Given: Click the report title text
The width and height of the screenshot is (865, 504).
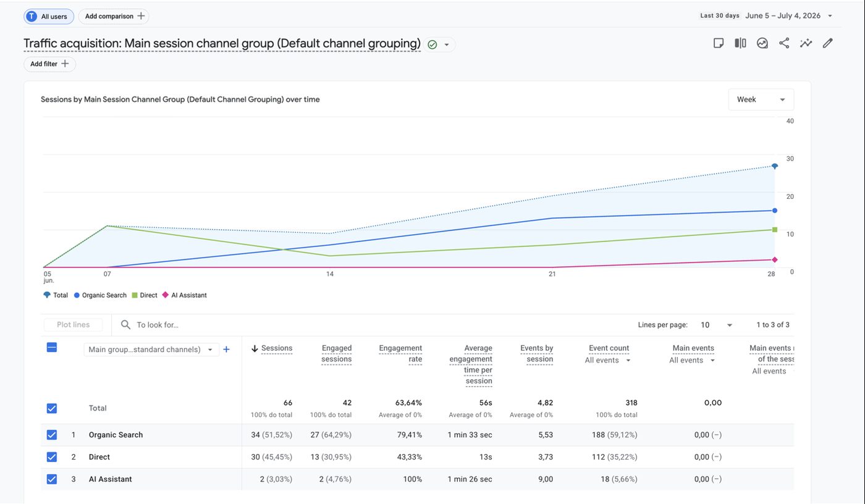Looking at the screenshot, I should click(x=222, y=44).
